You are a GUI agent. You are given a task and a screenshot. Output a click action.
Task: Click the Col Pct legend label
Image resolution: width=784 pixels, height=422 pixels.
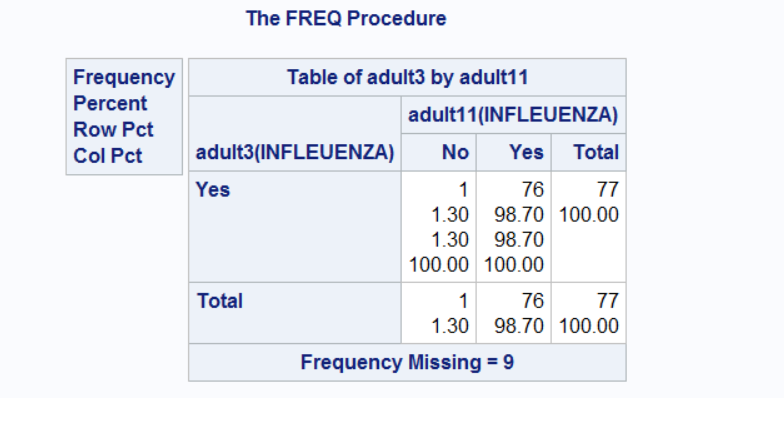[108, 156]
